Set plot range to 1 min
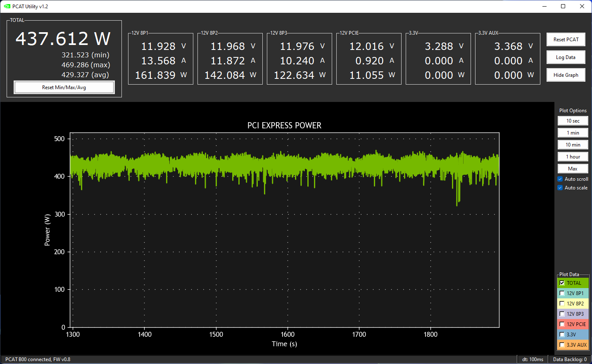The width and height of the screenshot is (592, 364). [573, 133]
